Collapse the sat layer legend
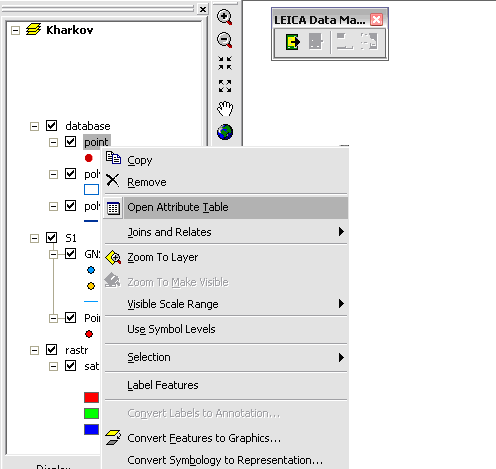This screenshot has height=469, width=496. click(53, 366)
